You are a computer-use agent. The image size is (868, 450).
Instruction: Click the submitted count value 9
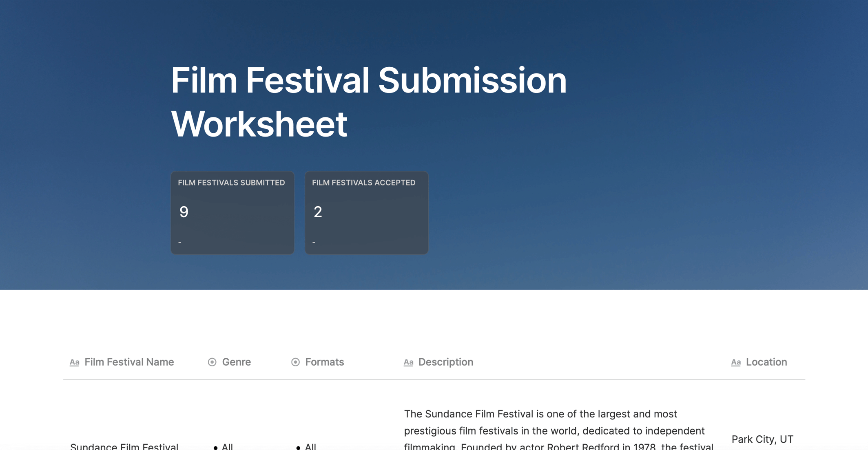(184, 212)
